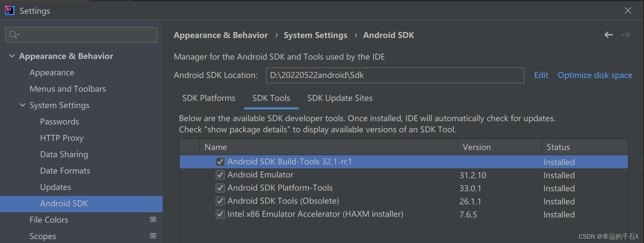Click the Android SDK Platform-Tools row name
Viewport: 644px width, 243px height.
pyautogui.click(x=280, y=188)
